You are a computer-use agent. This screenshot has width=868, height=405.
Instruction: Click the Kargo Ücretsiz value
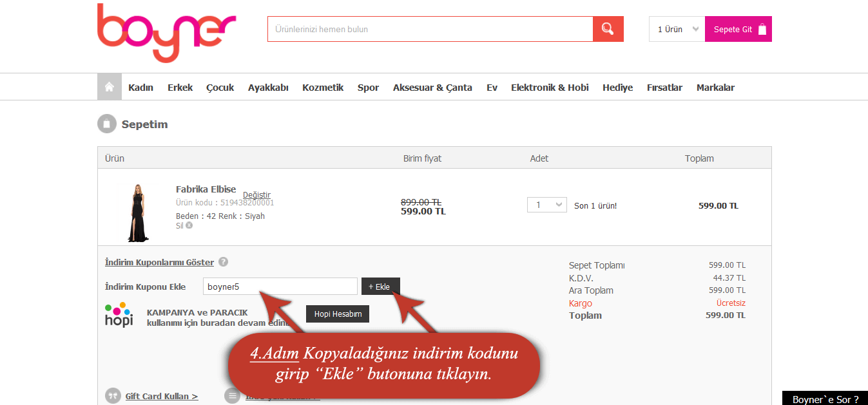coord(731,303)
